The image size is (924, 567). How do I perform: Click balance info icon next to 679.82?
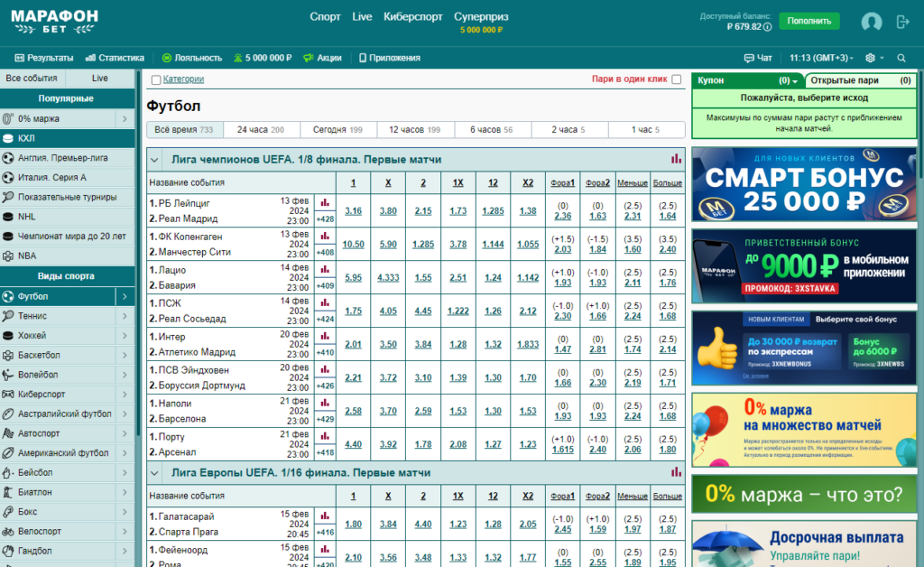[x=767, y=27]
